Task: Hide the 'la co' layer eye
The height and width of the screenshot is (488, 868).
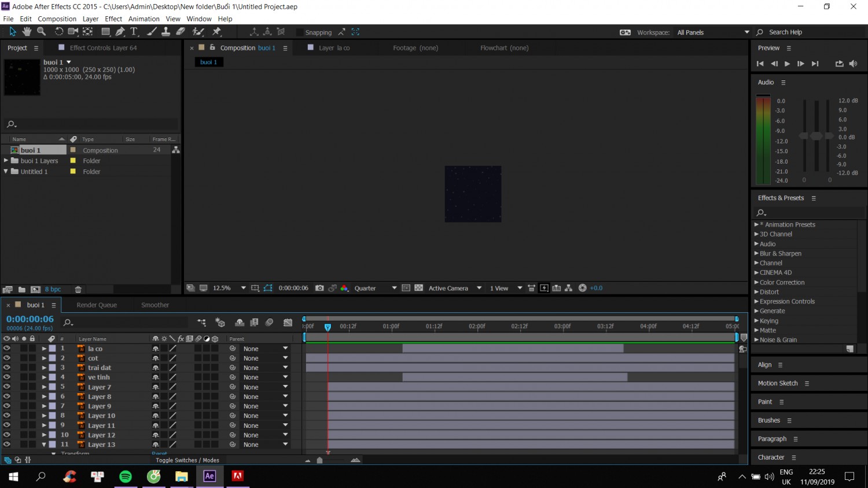Action: [x=6, y=349]
